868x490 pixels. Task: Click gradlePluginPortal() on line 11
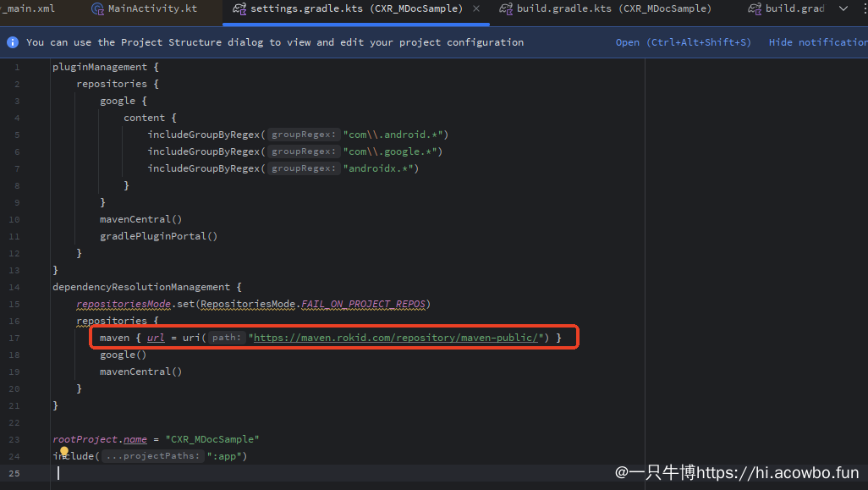(x=158, y=236)
